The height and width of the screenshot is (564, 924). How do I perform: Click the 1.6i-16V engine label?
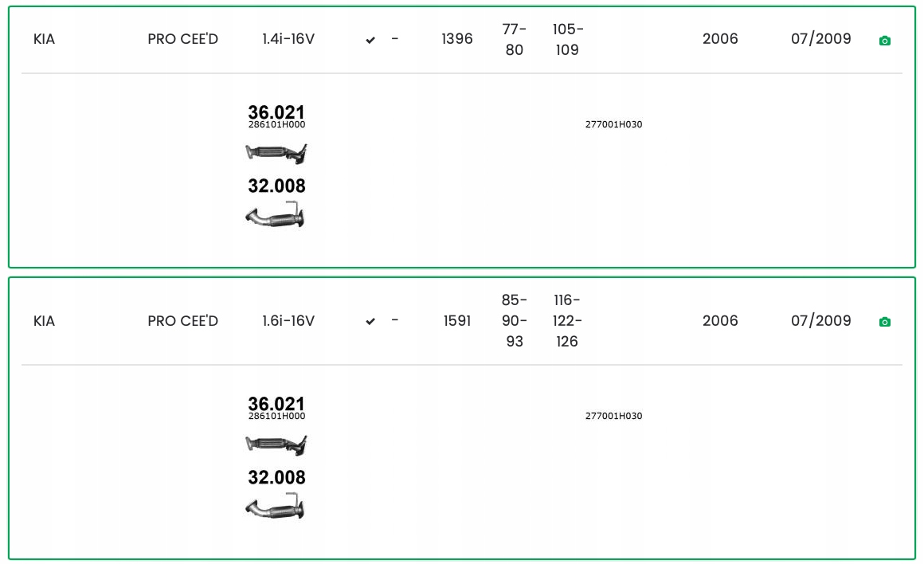pyautogui.click(x=288, y=321)
